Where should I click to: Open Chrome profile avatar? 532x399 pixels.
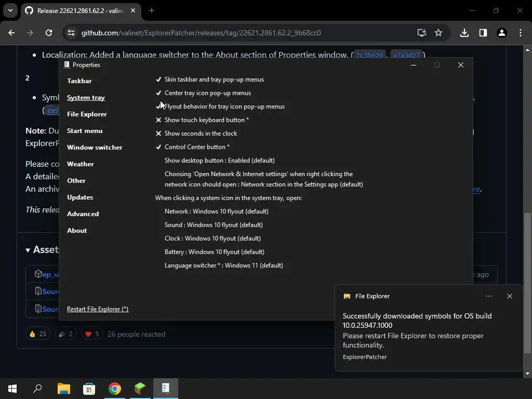pos(502,33)
